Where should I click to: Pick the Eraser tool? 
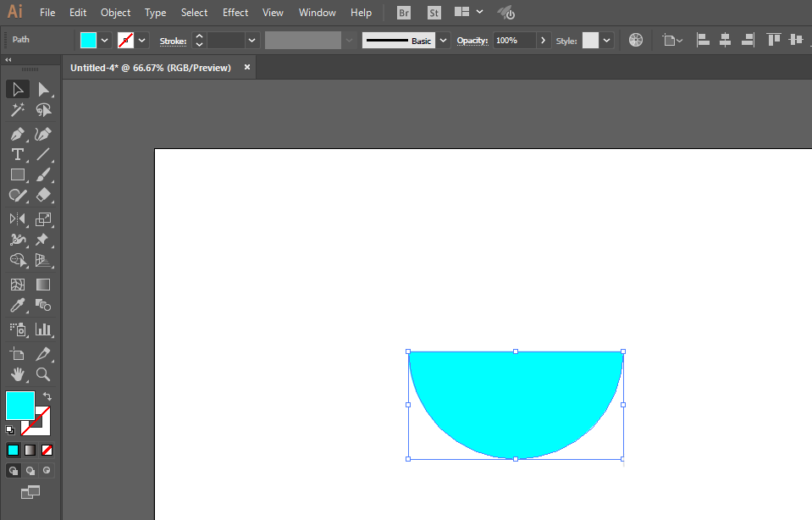pos(43,196)
